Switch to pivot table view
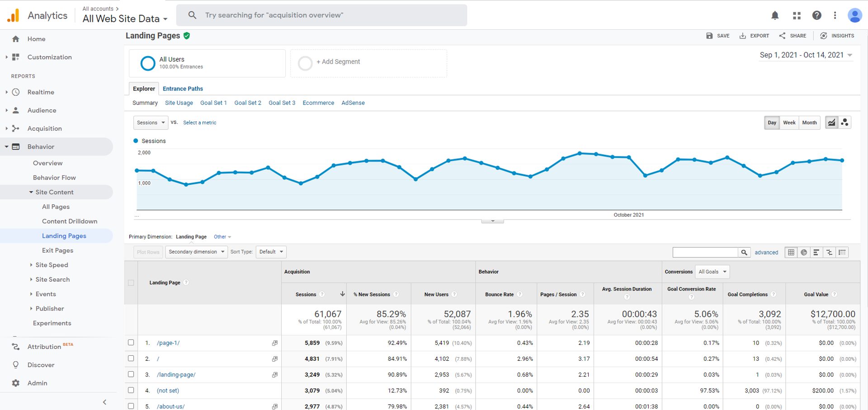The width and height of the screenshot is (868, 410). 842,252
